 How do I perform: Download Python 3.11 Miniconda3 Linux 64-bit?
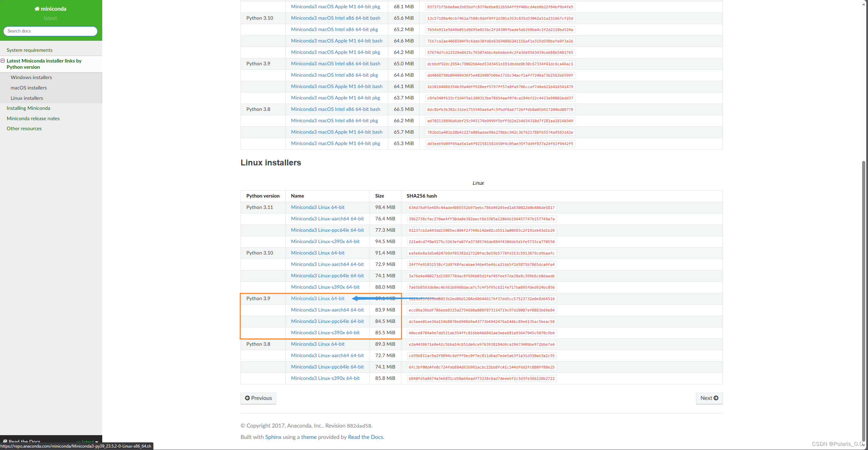[318, 207]
